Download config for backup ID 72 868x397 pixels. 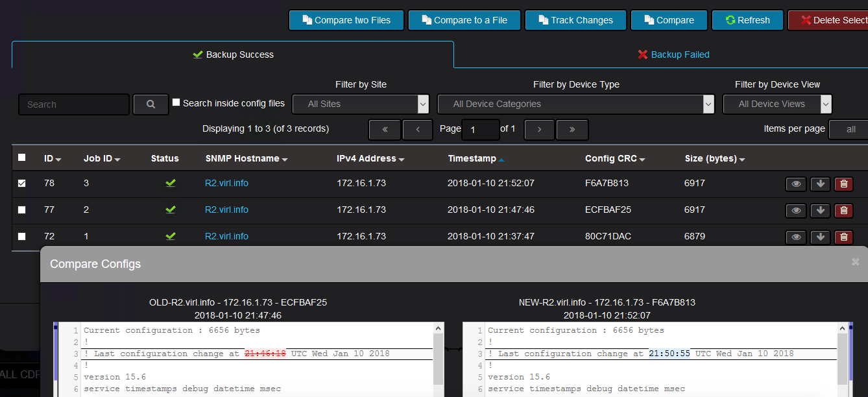(820, 237)
